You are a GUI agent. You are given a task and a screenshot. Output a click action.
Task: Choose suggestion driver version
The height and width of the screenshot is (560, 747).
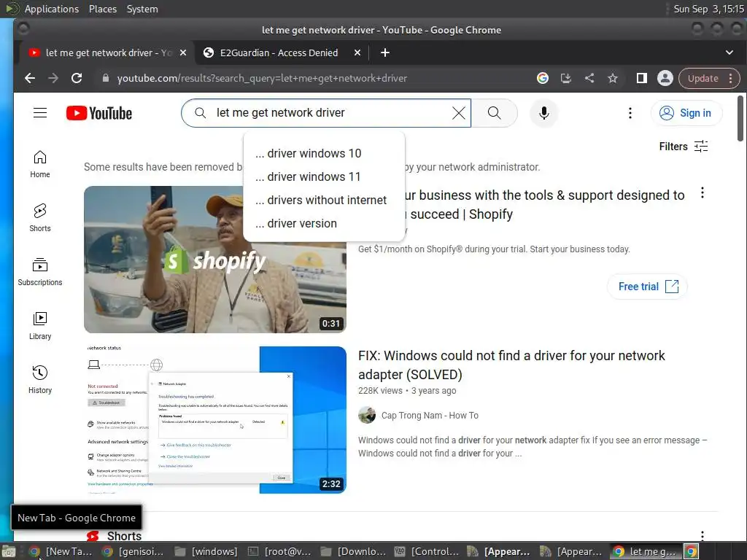(x=324, y=223)
